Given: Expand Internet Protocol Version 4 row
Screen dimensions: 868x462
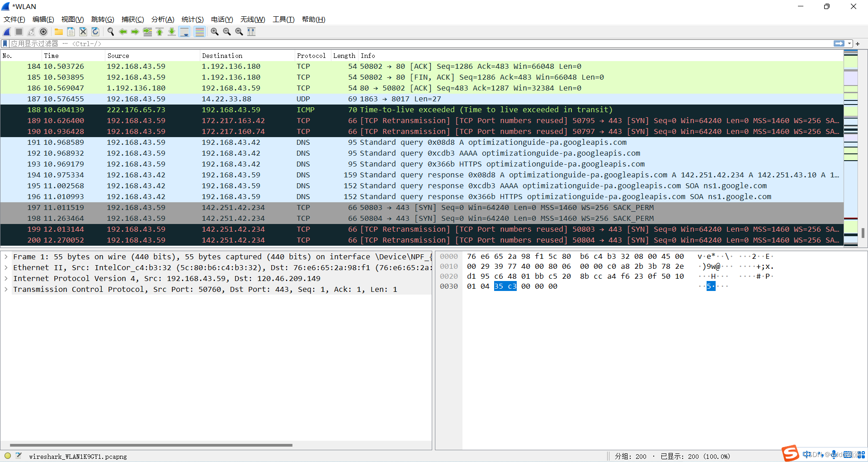Looking at the screenshot, I should (6, 278).
